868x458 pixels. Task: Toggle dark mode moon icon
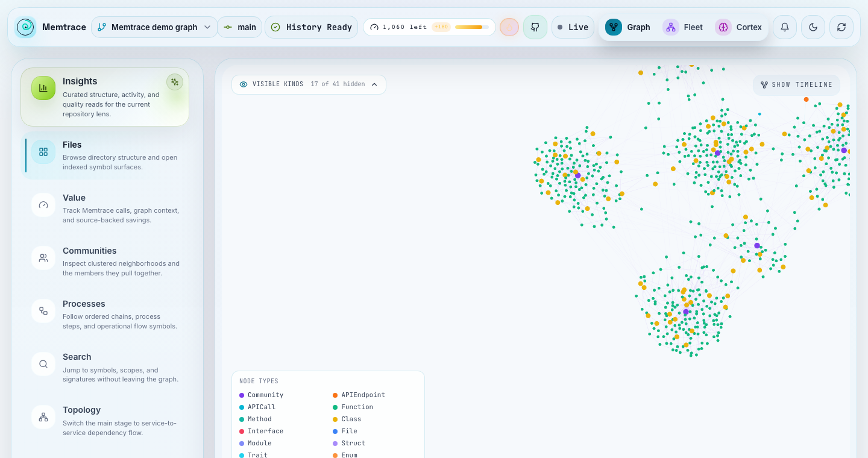tap(813, 27)
